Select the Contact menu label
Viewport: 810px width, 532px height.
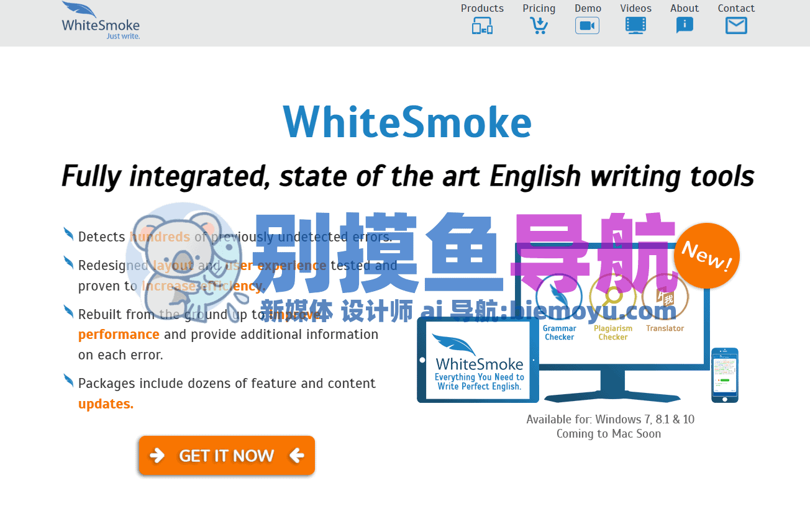(x=736, y=8)
